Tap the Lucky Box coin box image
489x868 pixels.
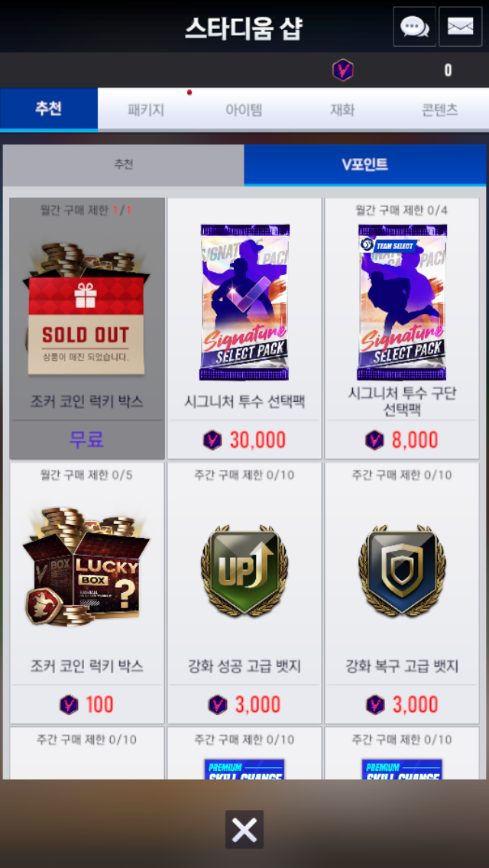(x=86, y=566)
